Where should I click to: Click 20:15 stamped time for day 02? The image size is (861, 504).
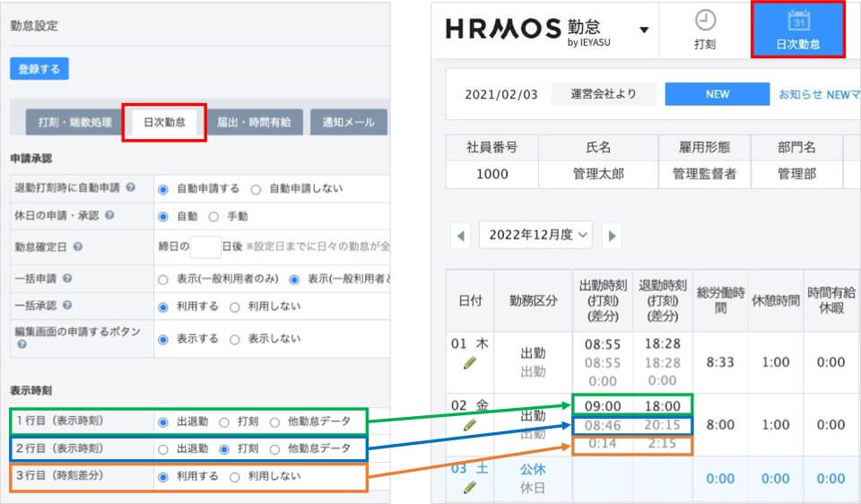(662, 425)
